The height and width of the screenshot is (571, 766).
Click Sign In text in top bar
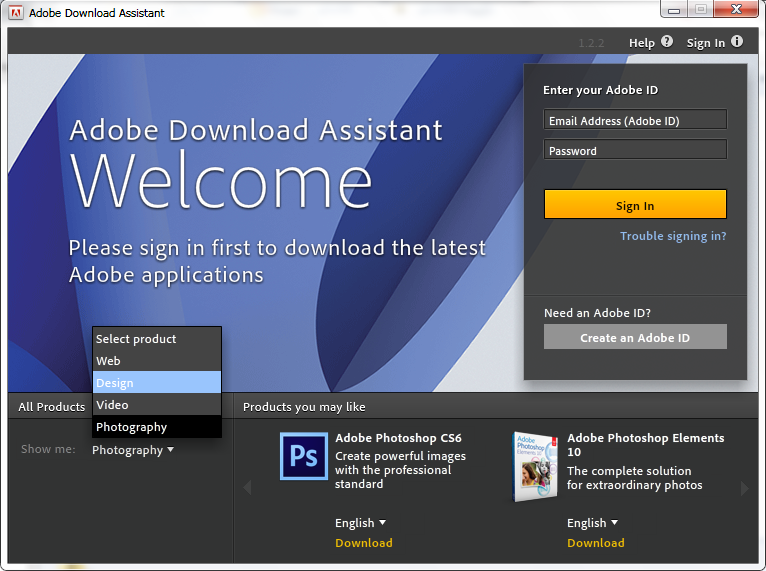(x=705, y=43)
